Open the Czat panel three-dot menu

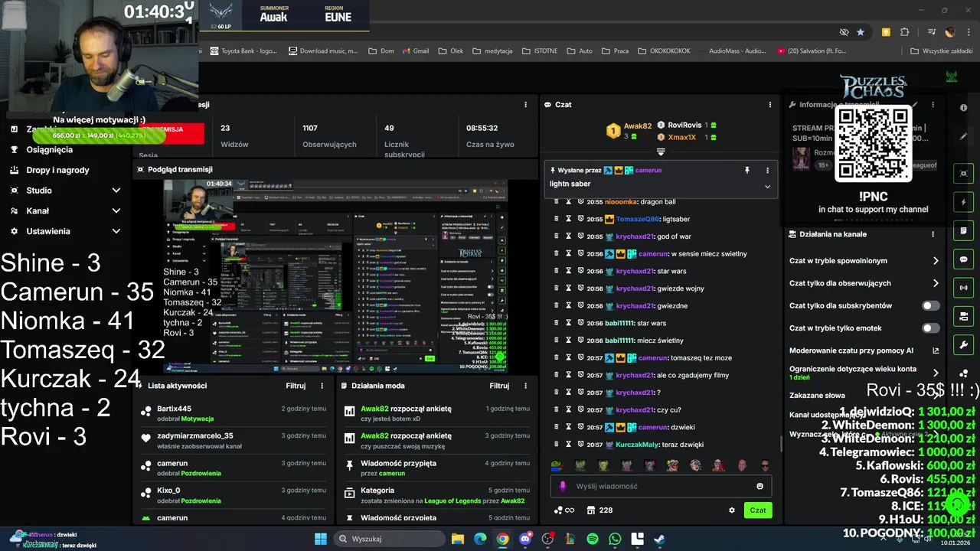click(769, 104)
